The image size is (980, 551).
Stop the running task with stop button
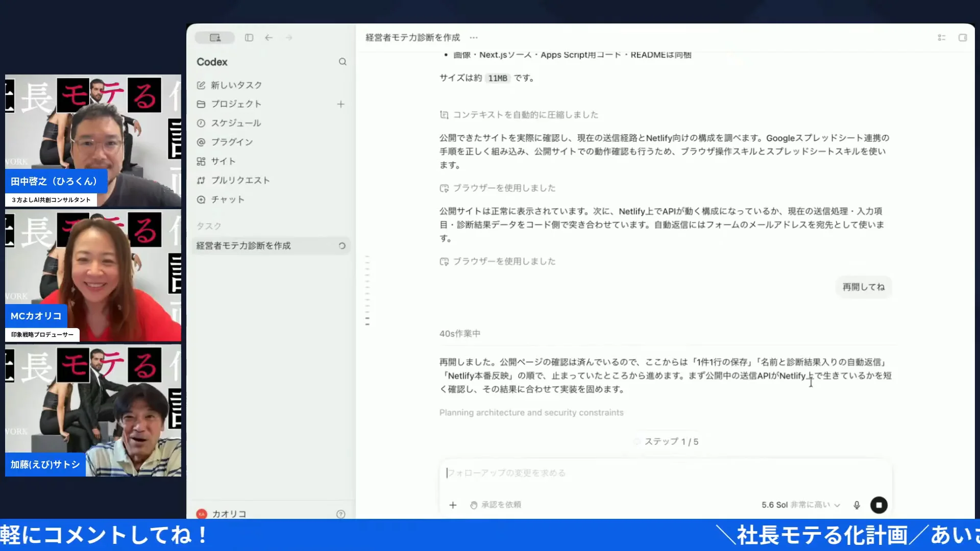tap(879, 505)
